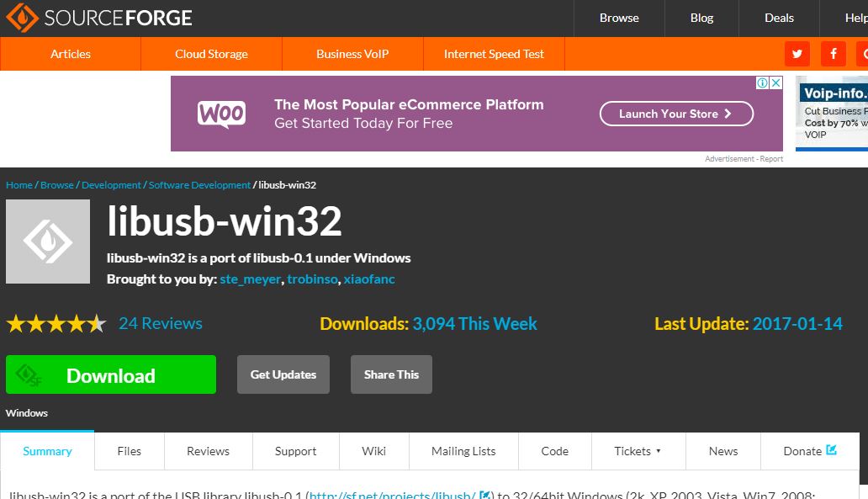Open the xiaofanc author profile
This screenshot has height=499, width=868.
pyautogui.click(x=369, y=279)
